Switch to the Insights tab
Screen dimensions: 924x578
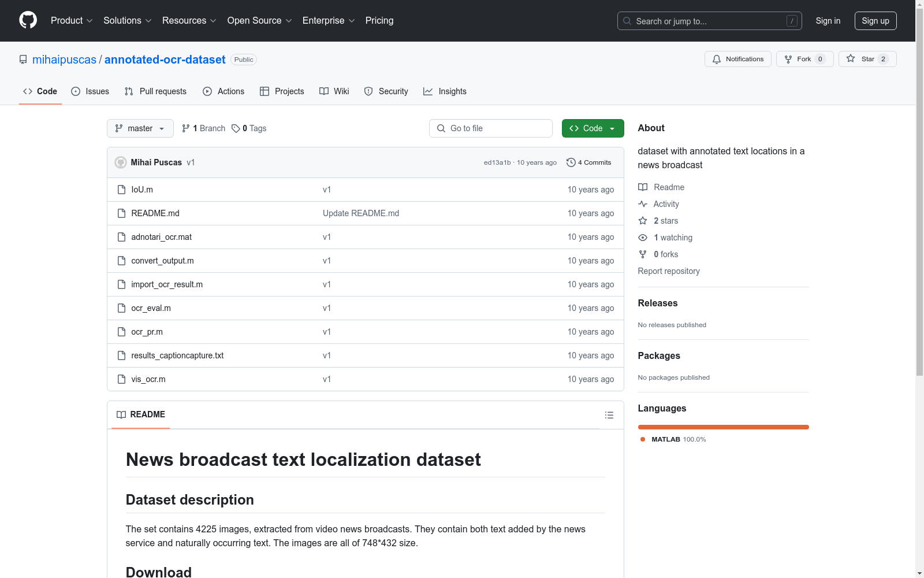445,91
